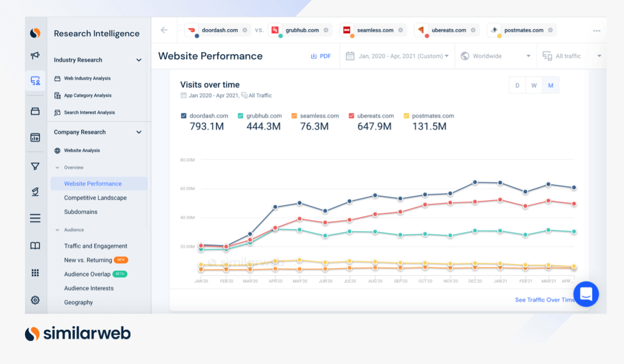Open Website Analysis

pyautogui.click(x=82, y=151)
